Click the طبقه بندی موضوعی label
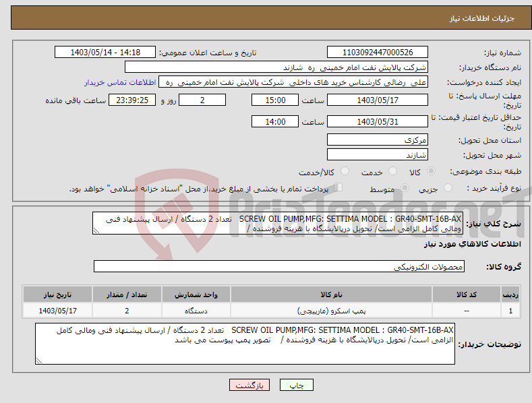 485,172
